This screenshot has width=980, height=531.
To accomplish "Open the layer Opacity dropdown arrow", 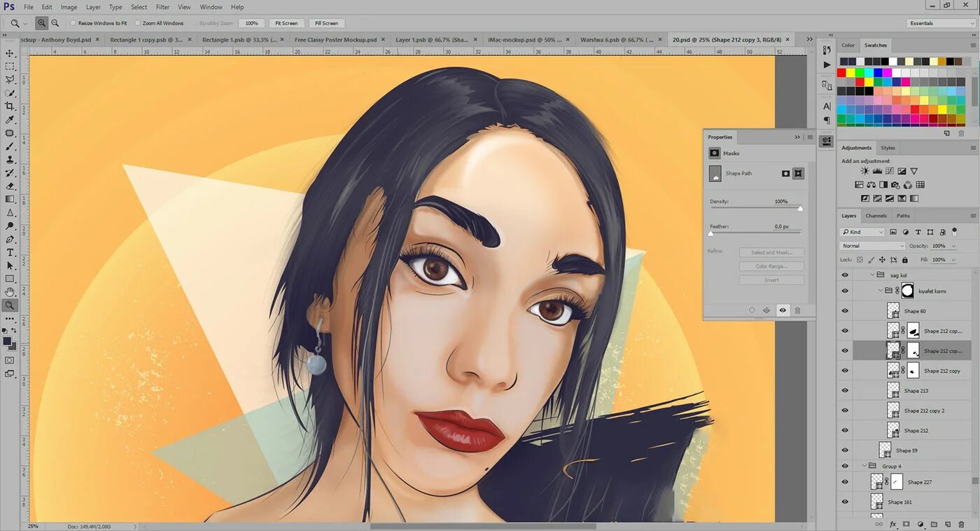I will [953, 246].
